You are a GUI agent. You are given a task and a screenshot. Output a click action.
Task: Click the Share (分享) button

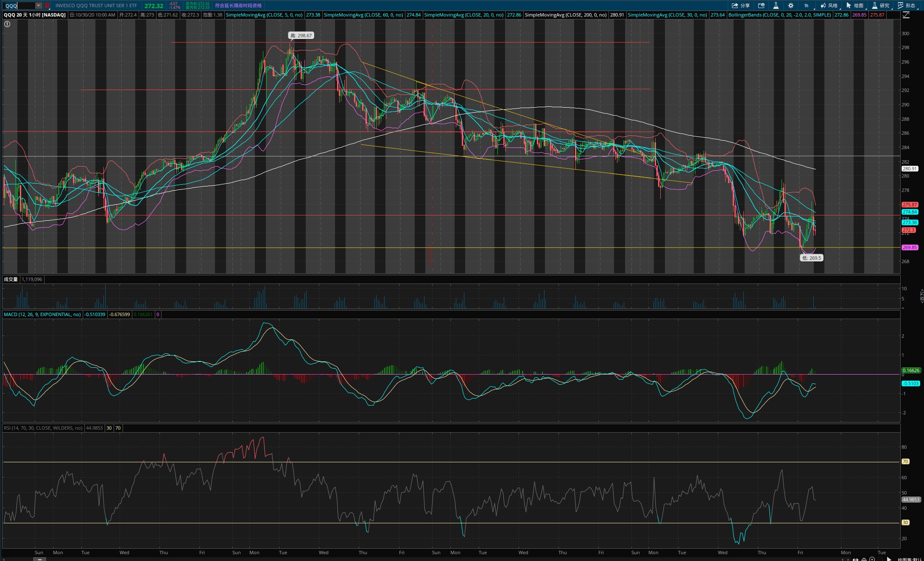(x=740, y=6)
